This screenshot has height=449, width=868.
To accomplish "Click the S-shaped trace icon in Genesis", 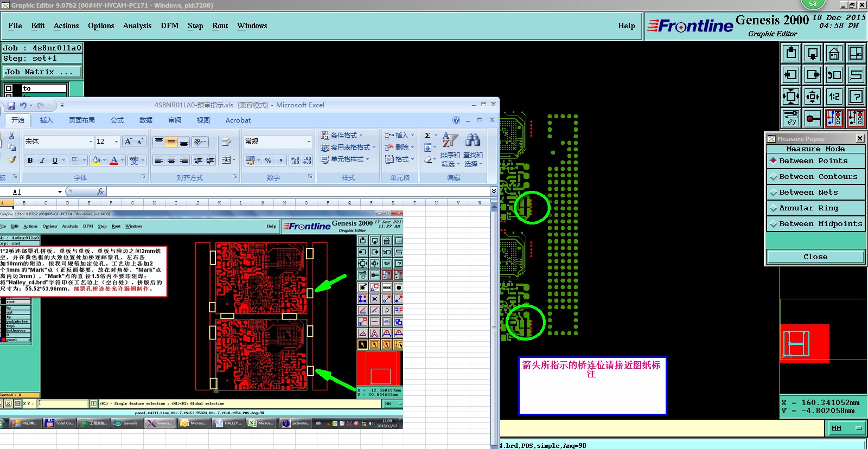I will point(856,75).
